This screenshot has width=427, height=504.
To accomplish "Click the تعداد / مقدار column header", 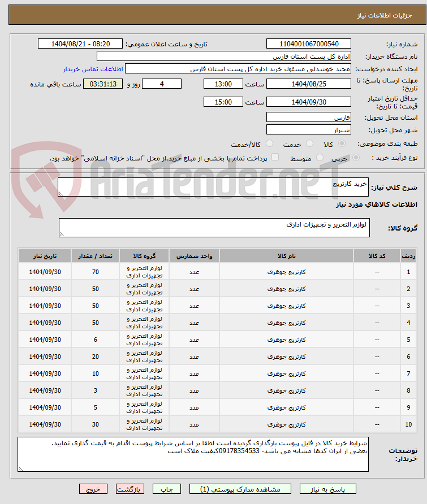I will tap(95, 256).
